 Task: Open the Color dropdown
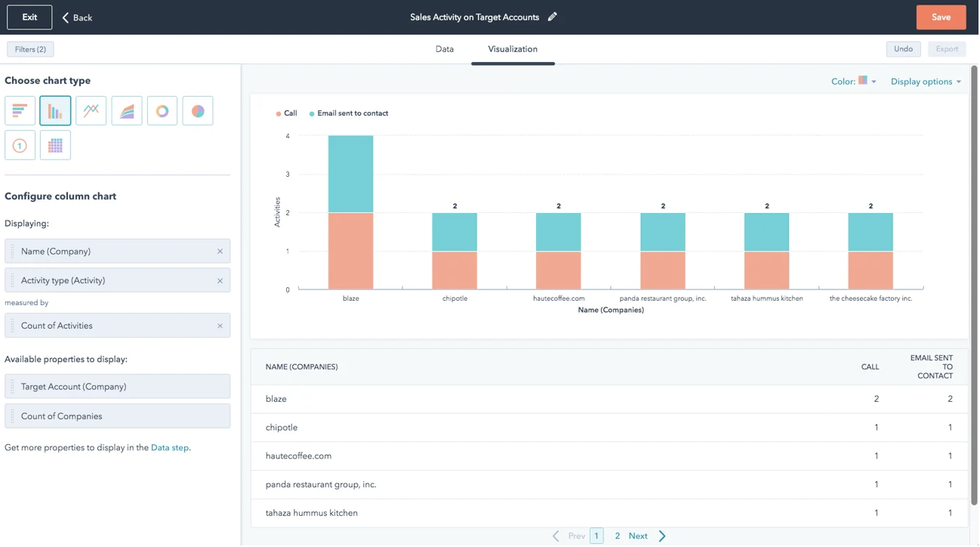pyautogui.click(x=853, y=81)
